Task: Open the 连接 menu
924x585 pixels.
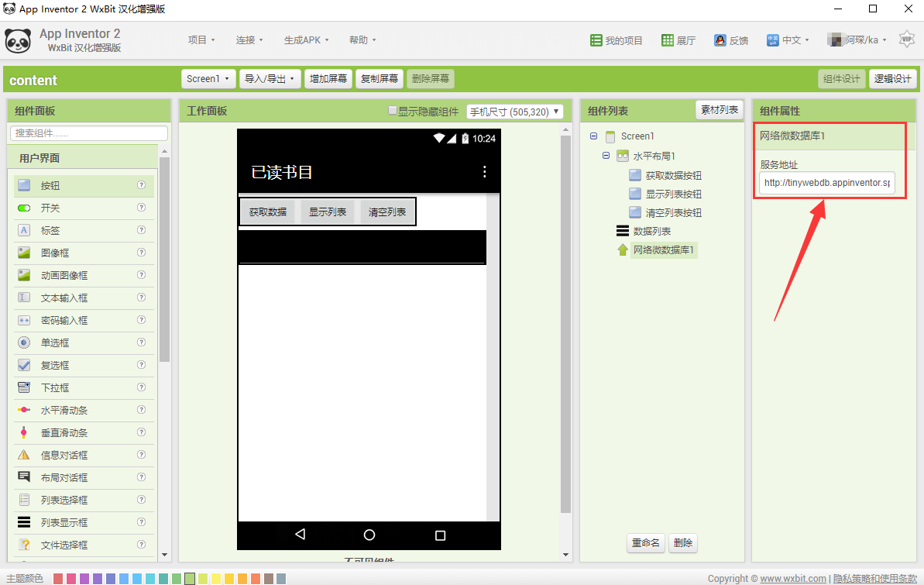Action: pos(249,40)
